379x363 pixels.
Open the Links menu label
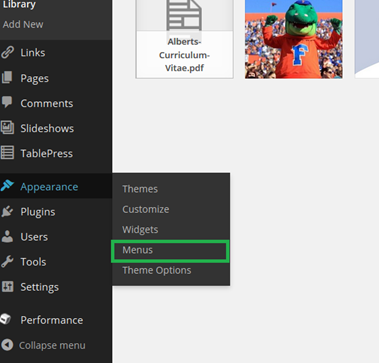tap(33, 53)
